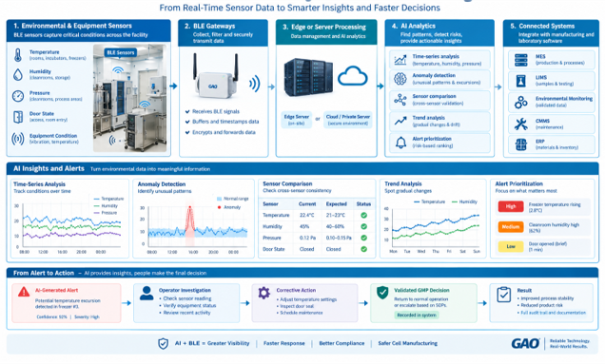This screenshot has height=364, width=605.
Task: Click 'Door opened (brief)' alert text
Action: tap(548, 244)
